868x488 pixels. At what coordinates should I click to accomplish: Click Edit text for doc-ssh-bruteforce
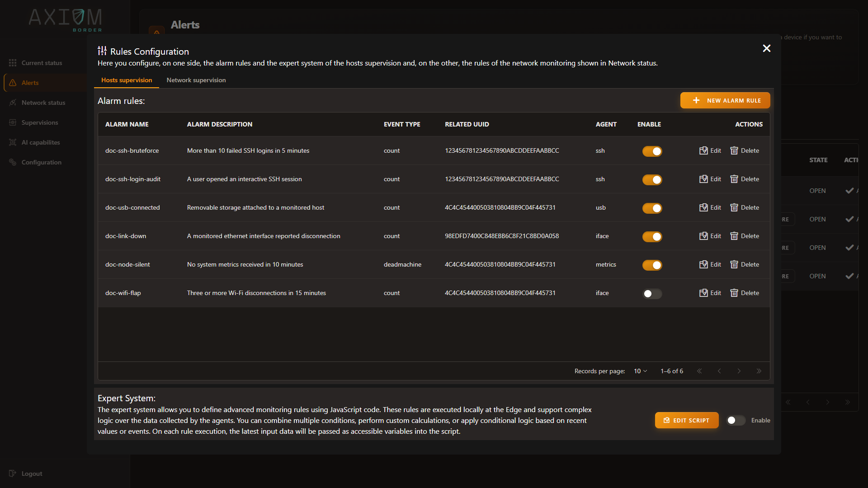(716, 150)
